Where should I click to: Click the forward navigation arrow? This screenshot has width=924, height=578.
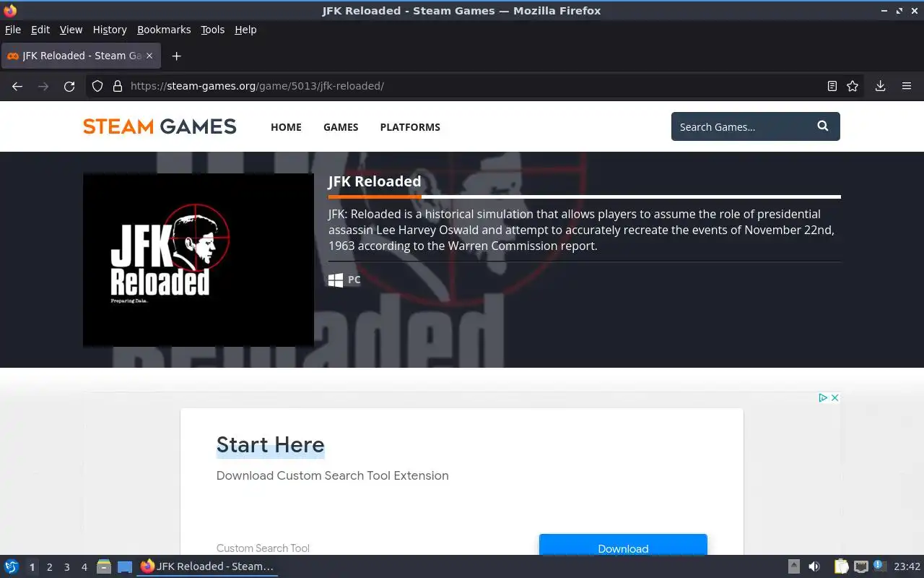point(43,86)
